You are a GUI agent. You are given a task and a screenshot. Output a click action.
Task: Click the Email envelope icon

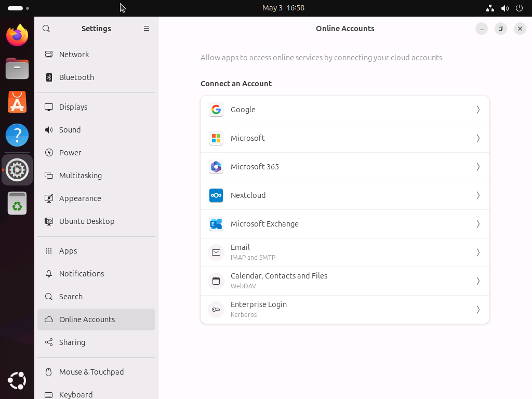click(216, 252)
